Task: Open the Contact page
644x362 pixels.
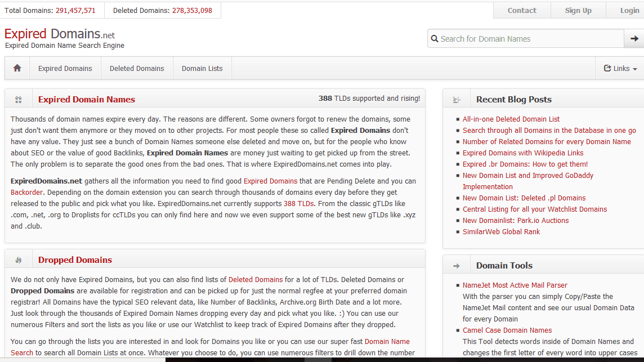Action: point(522,10)
